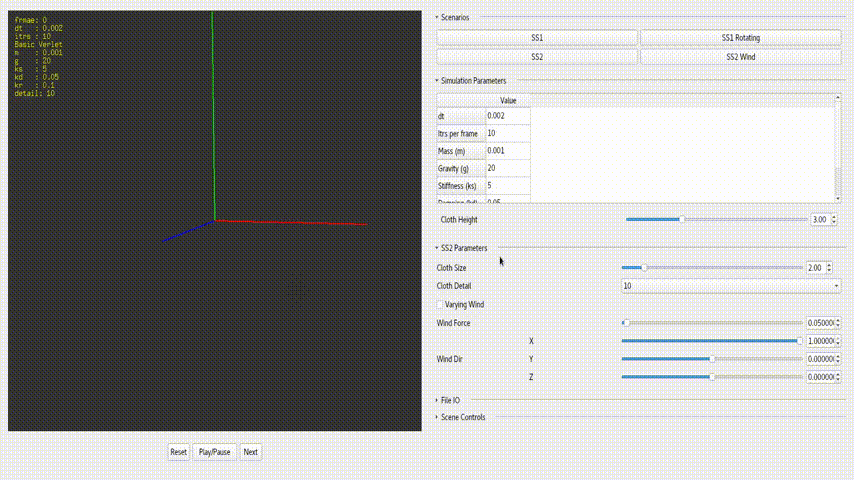Click the Wind Dir Y slider handle
The height and width of the screenshot is (480, 854).
(711, 359)
